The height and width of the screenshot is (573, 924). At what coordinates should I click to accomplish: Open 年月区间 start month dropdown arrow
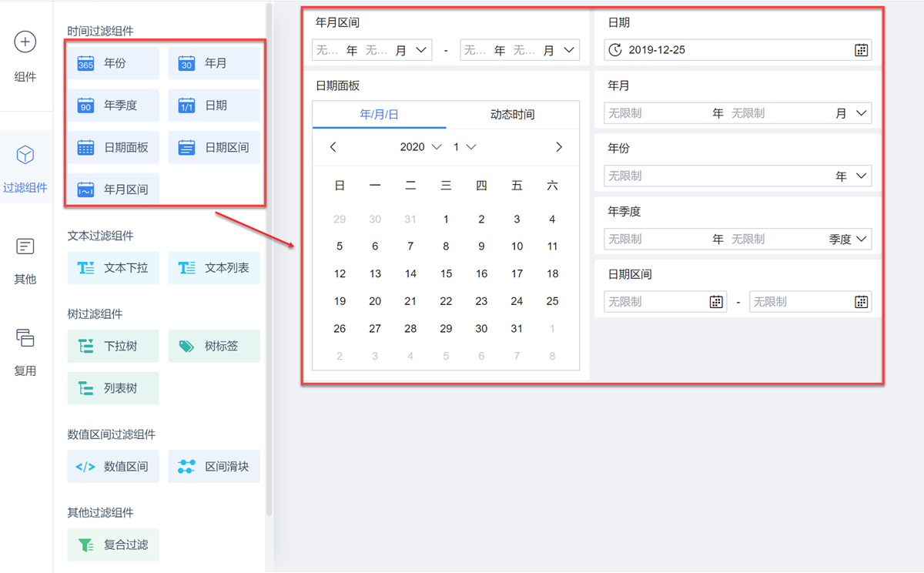tap(421, 50)
